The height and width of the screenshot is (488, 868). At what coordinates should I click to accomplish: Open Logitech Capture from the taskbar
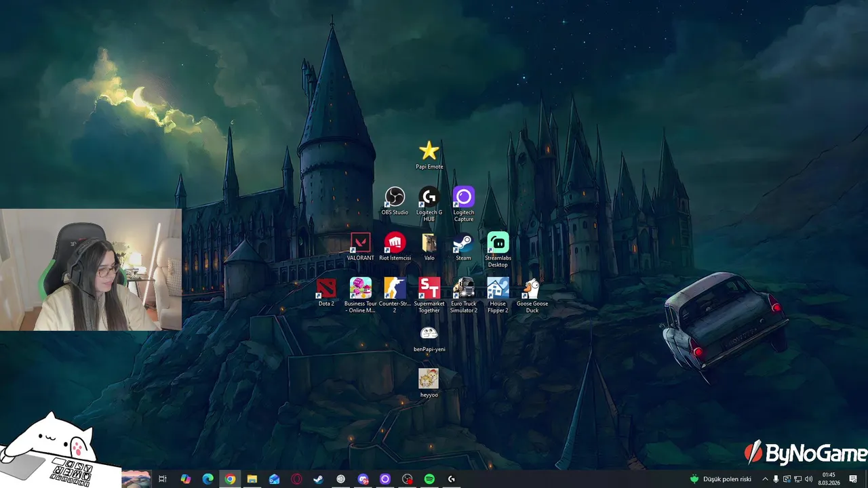tap(385, 479)
